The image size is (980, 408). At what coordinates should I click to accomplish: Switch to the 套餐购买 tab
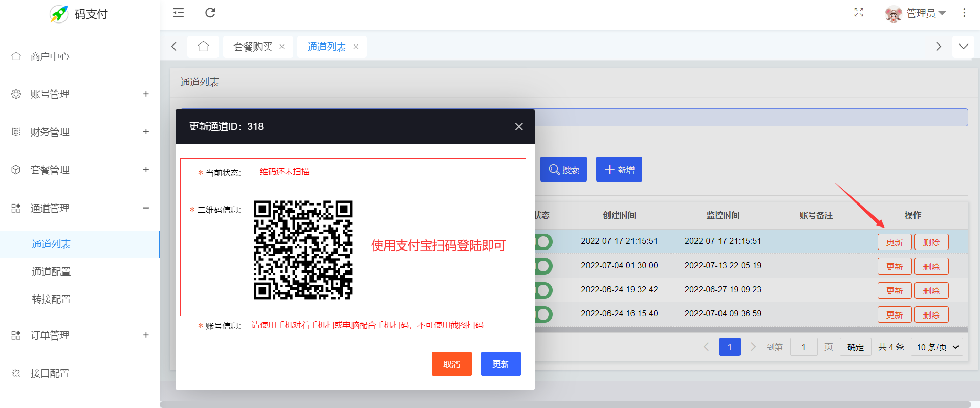pyautogui.click(x=253, y=47)
